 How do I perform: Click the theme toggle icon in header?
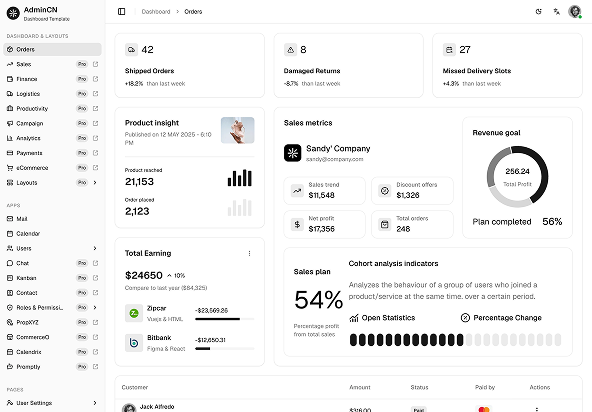pyautogui.click(x=539, y=12)
